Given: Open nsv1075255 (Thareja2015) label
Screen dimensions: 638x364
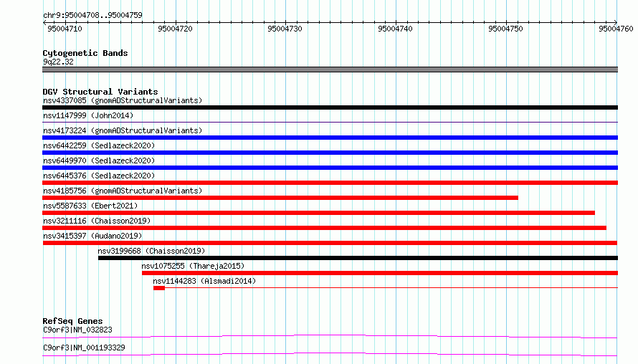Looking at the screenshot, I should [x=193, y=266].
